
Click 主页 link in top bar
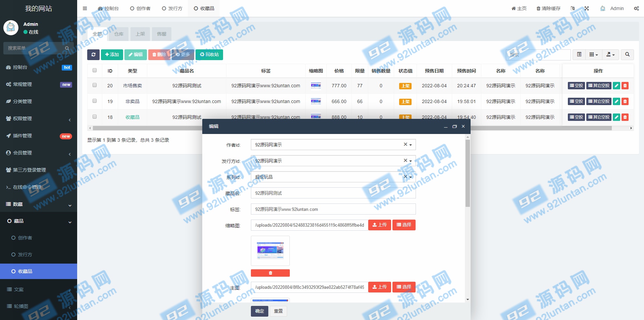coord(519,8)
